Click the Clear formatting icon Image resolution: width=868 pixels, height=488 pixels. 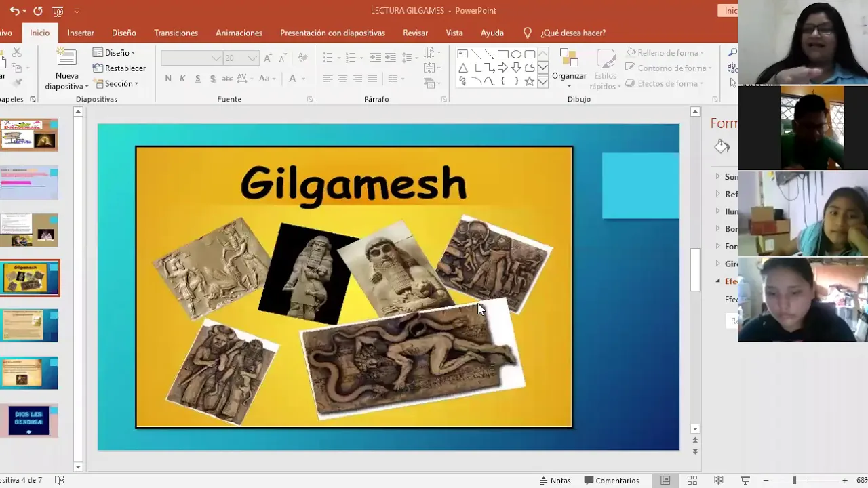(302, 58)
